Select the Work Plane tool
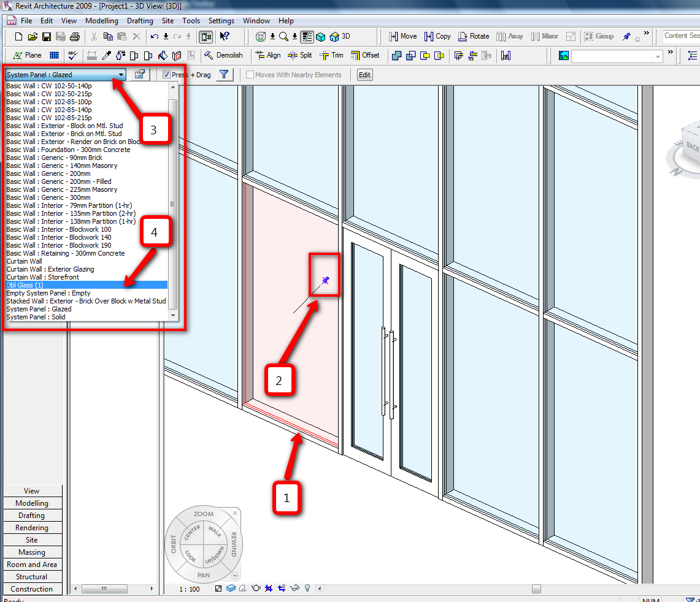Viewport: 700px width, 602px height. (x=27, y=55)
